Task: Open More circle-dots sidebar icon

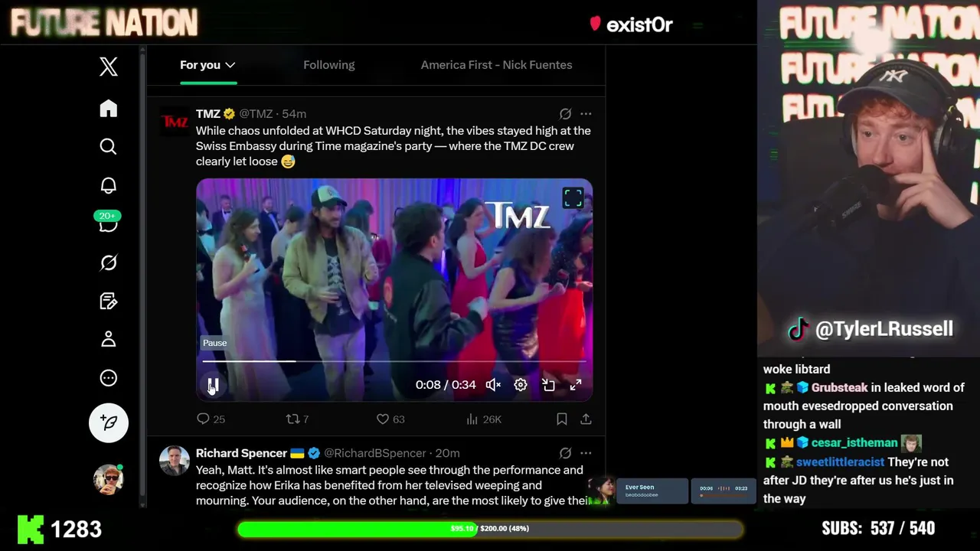Action: [109, 378]
